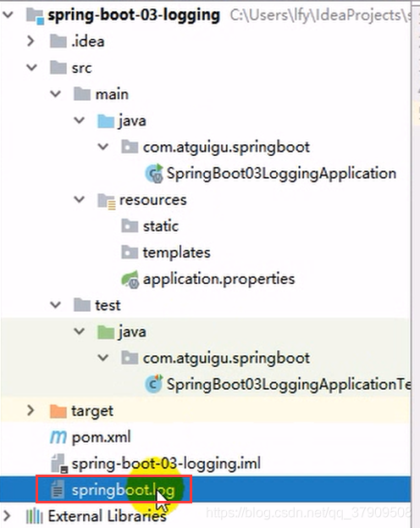Click the spring-boot-03-logging.iml file icon
The height and width of the screenshot is (528, 420).
coord(59,464)
